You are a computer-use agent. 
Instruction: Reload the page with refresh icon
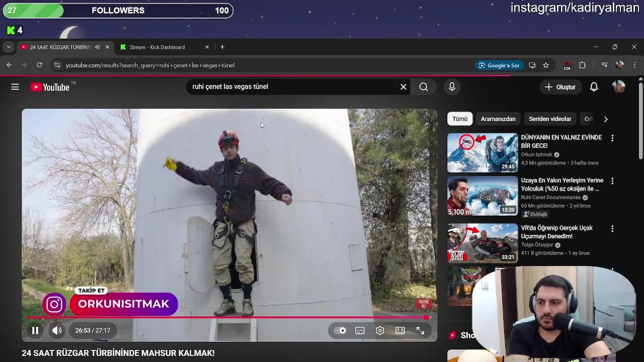click(39, 65)
